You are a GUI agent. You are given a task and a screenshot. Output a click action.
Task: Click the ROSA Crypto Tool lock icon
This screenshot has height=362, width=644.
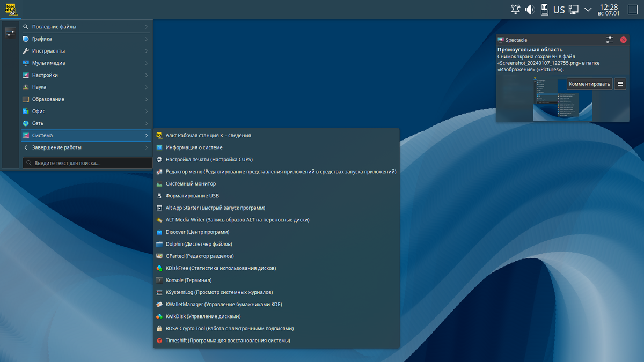pos(159,329)
